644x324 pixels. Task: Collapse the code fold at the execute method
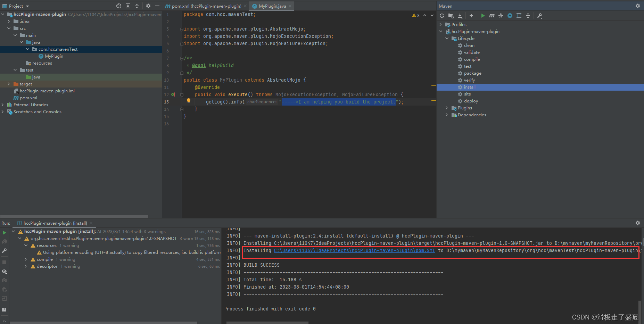pyautogui.click(x=182, y=94)
